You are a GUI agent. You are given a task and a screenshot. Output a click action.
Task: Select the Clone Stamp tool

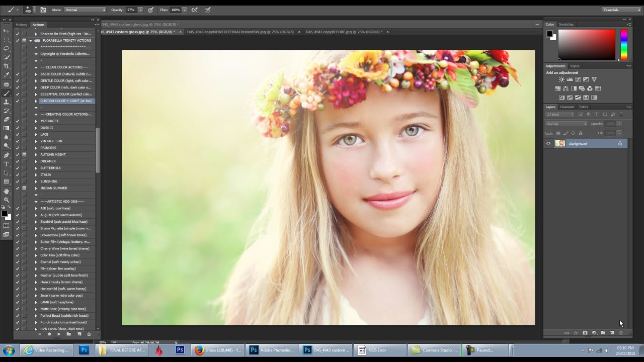7,102
